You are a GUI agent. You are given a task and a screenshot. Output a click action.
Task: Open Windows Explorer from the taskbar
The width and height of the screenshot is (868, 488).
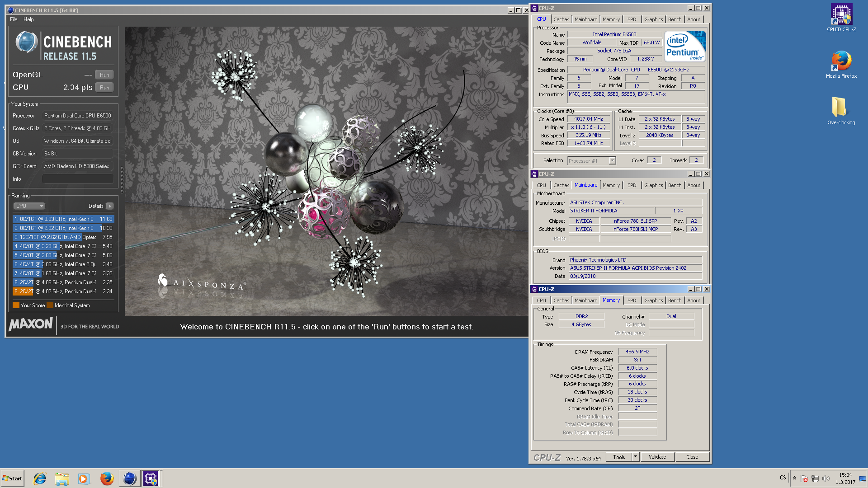pyautogui.click(x=62, y=479)
